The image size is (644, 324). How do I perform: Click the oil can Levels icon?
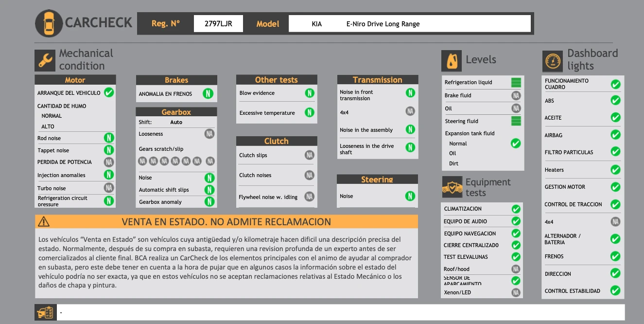(452, 61)
